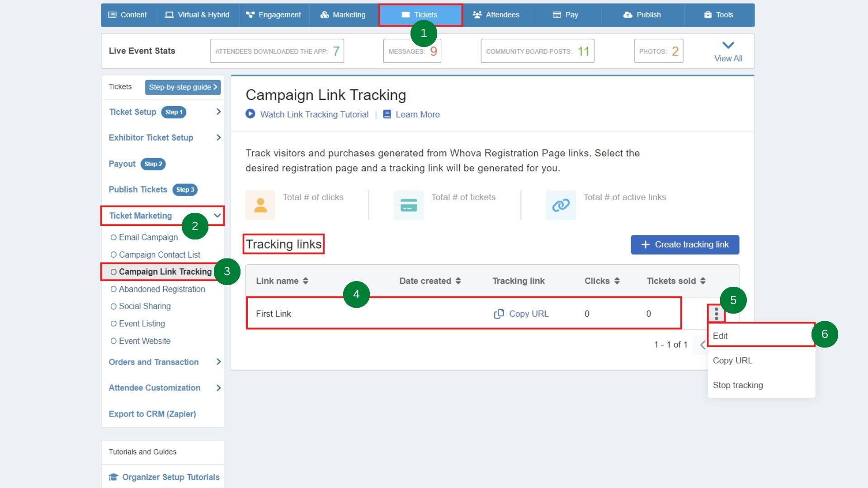Screen dimensions: 868x488
Task: Open the Learn More link
Action: click(417, 114)
